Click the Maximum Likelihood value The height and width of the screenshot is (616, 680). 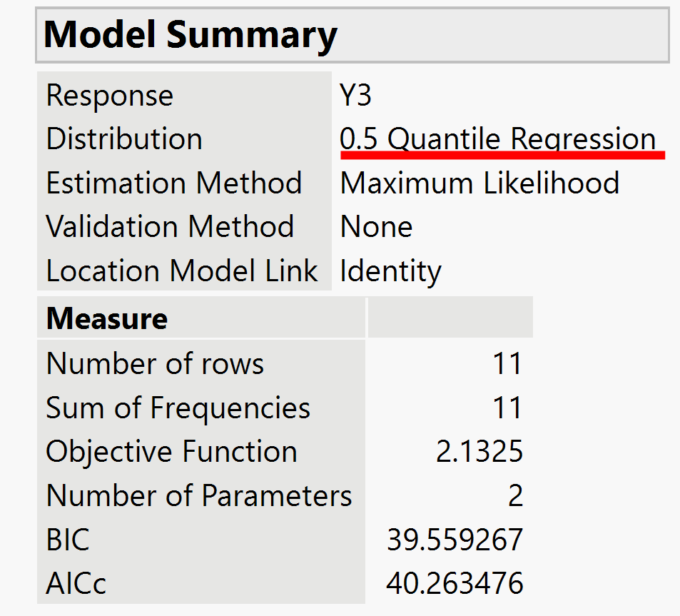tap(479, 183)
